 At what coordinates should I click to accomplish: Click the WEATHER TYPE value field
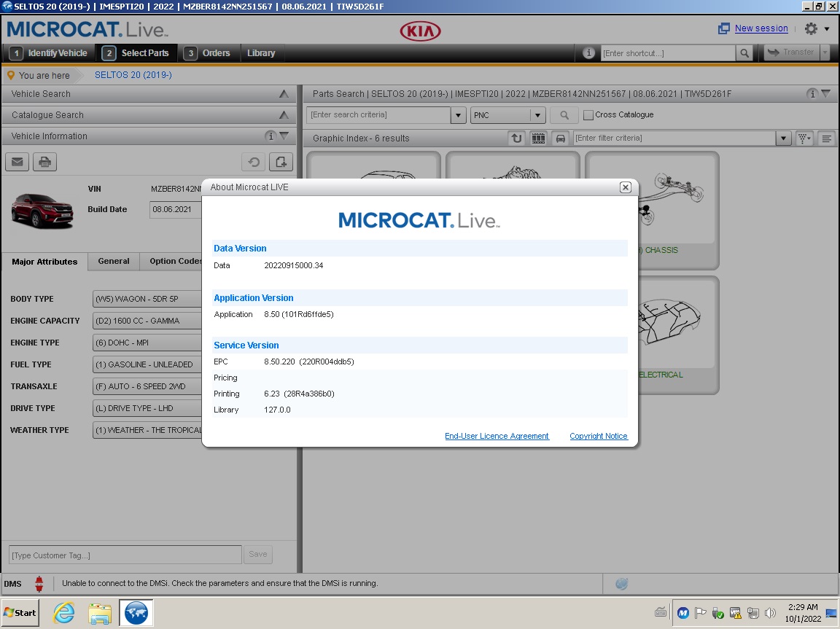click(x=147, y=431)
